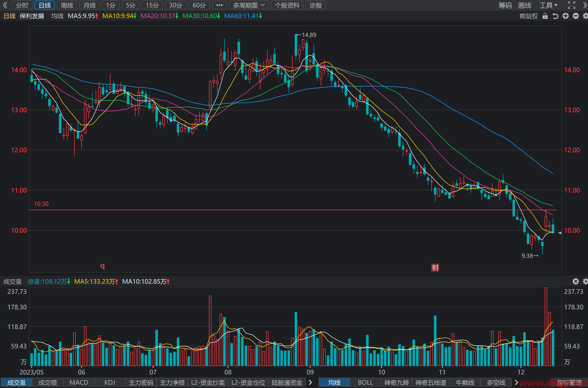Switch to the MACD indicator tab
The image size is (588, 388).
coord(79,382)
